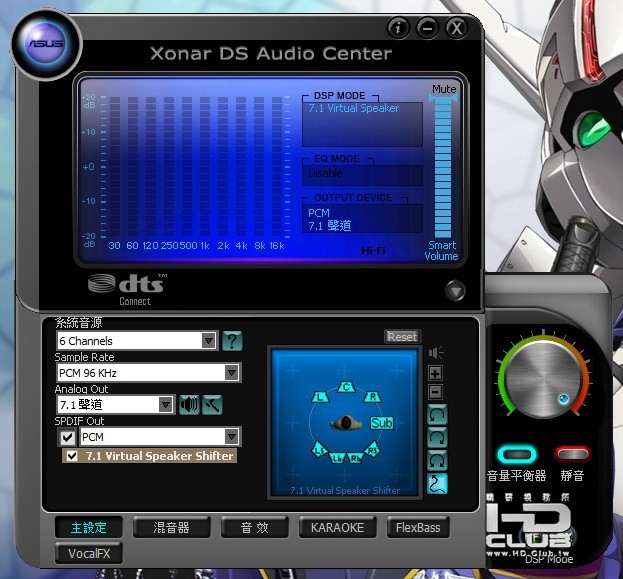623x579 pixels.
Task: Click the DTS Connect logo
Action: pos(128,290)
